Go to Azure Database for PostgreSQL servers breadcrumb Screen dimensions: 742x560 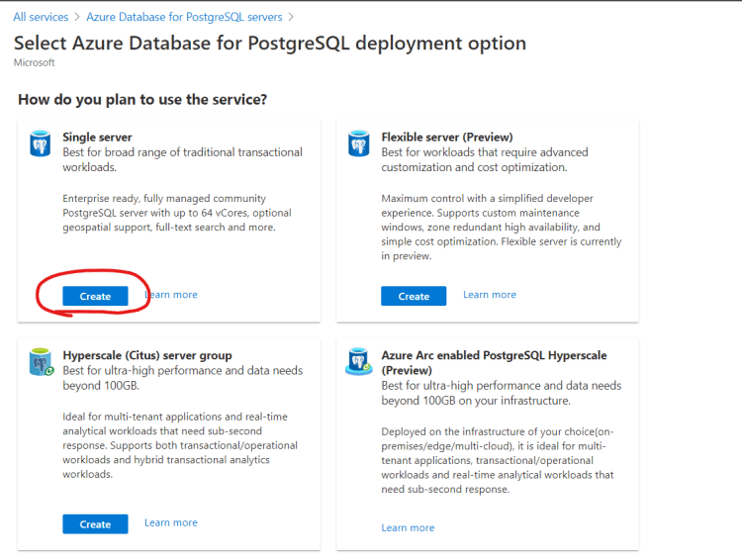coord(184,17)
